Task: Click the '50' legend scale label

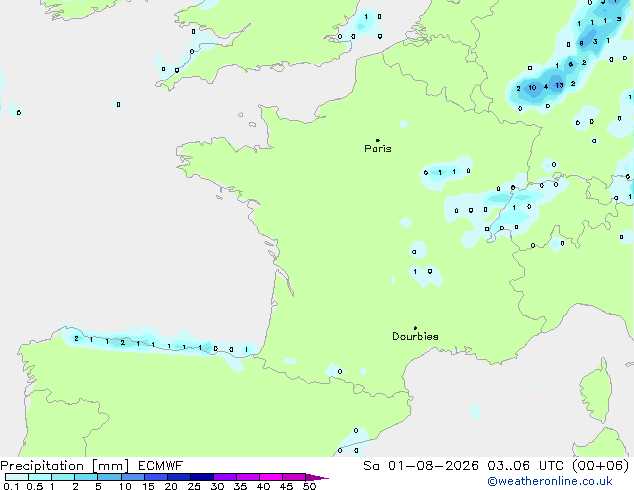Action: click(310, 486)
